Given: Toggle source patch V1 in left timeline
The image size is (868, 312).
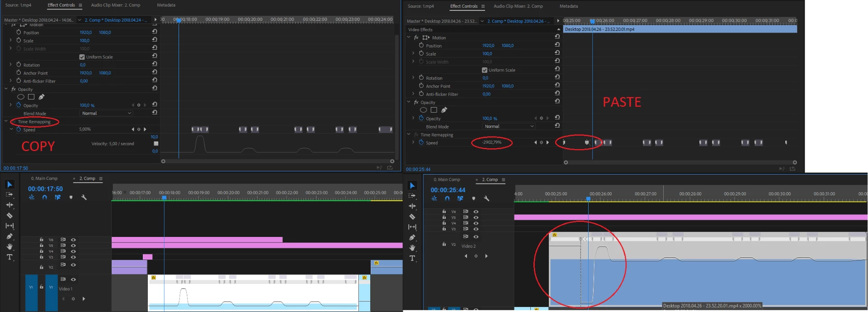Looking at the screenshot, I should [x=31, y=287].
